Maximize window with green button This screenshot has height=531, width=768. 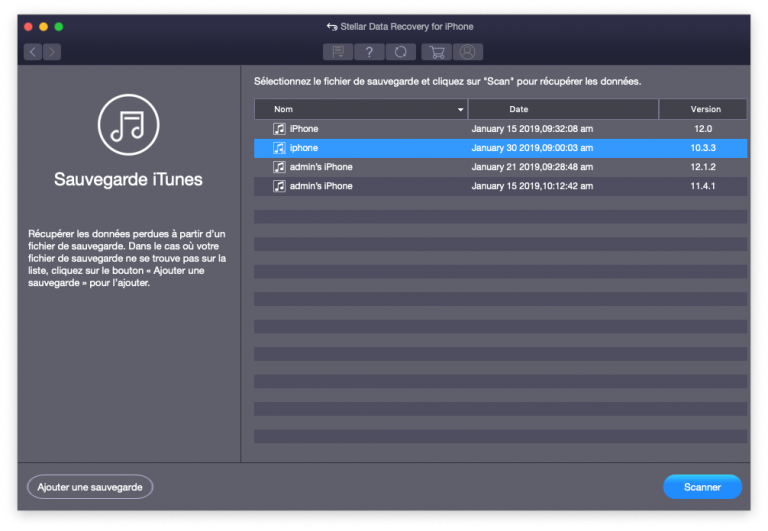[59, 26]
